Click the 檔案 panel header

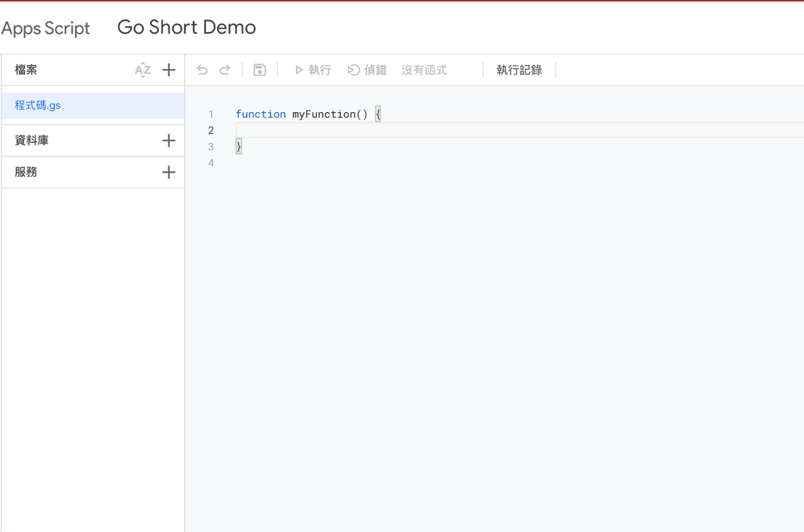click(x=25, y=70)
